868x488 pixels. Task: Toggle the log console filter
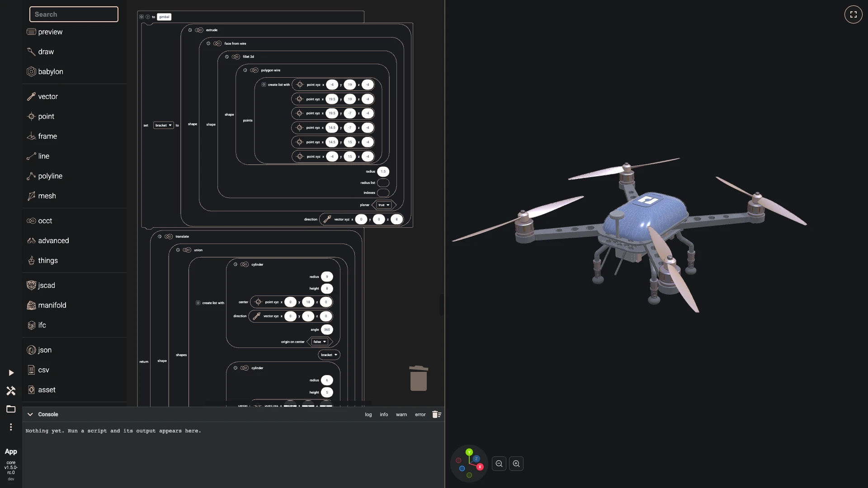pos(368,415)
